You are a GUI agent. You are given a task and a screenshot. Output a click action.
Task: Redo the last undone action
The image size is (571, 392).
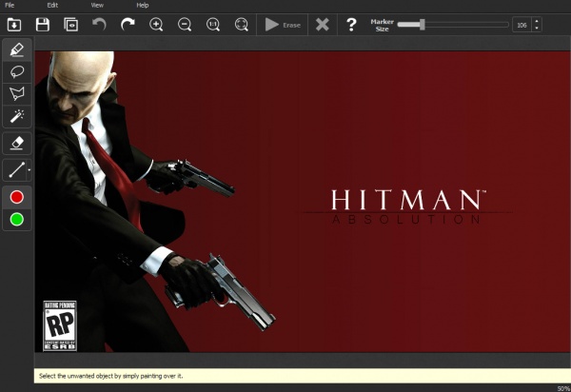pos(128,25)
